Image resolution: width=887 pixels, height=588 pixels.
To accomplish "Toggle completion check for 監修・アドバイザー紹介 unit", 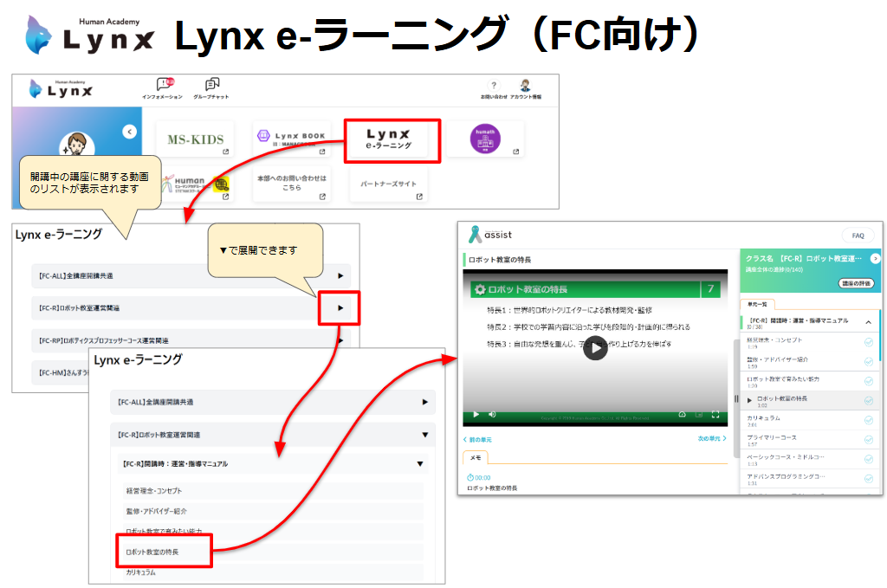I will (868, 361).
